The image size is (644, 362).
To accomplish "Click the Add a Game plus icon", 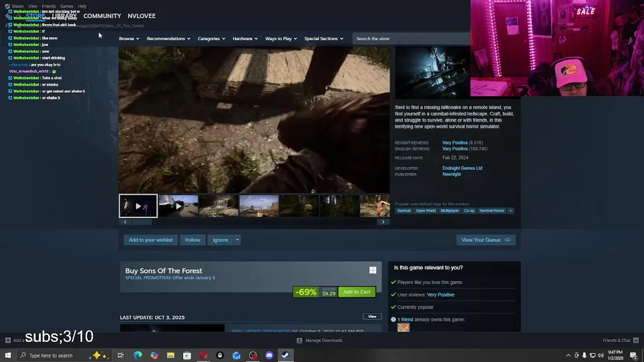I will pos(9,340).
